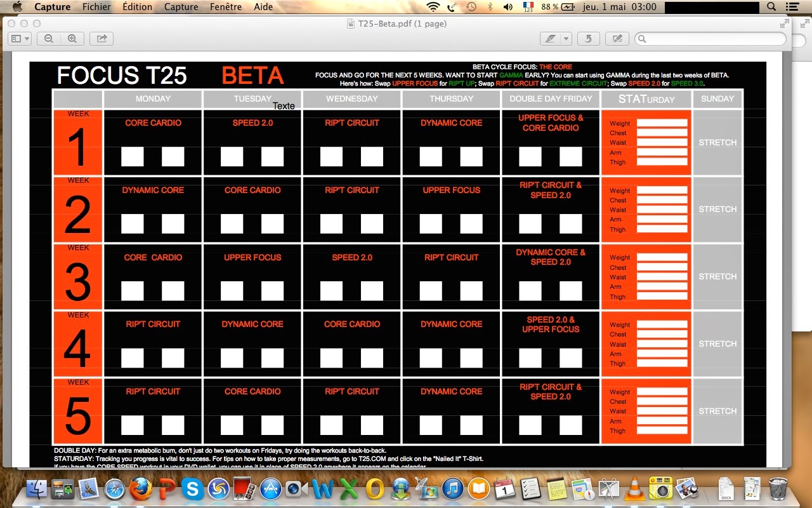Image resolution: width=812 pixels, height=508 pixels.
Task: Open the battery status menu
Action: 560,7
